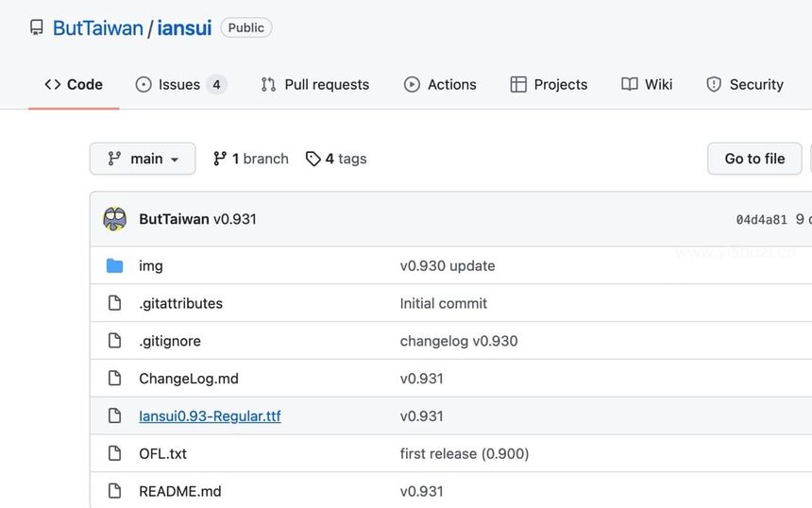This screenshot has height=508, width=812.
Task: Open the Pull requests tab
Action: [314, 84]
